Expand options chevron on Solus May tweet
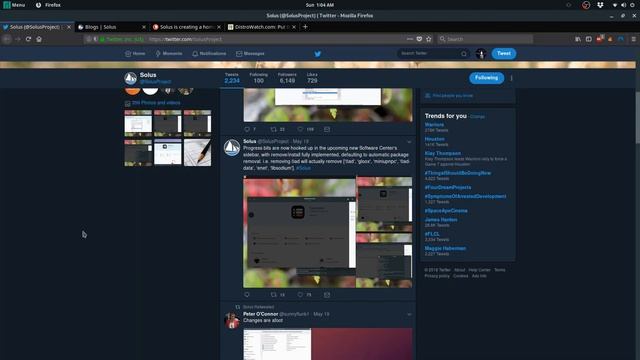Viewport: 640px width, 360px height. coord(409,142)
